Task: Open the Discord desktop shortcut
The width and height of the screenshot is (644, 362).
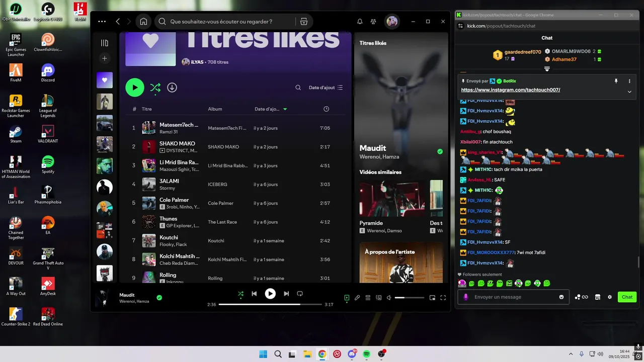Action: (48, 73)
